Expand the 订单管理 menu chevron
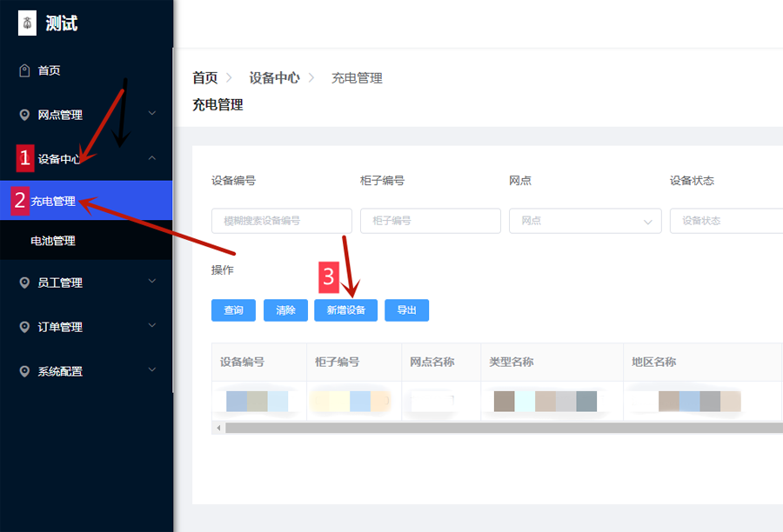Image resolution: width=783 pixels, height=532 pixels. 152,326
